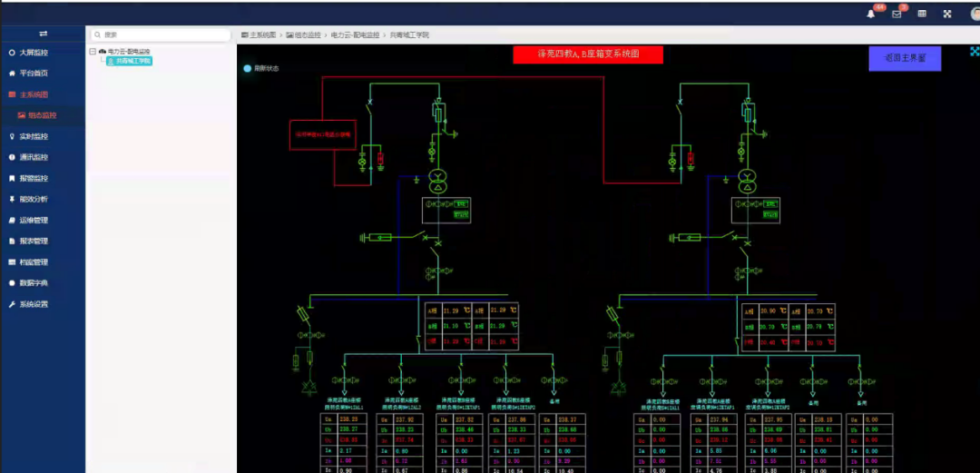
Task: Click the red system diagram title banner
Action: click(587, 54)
